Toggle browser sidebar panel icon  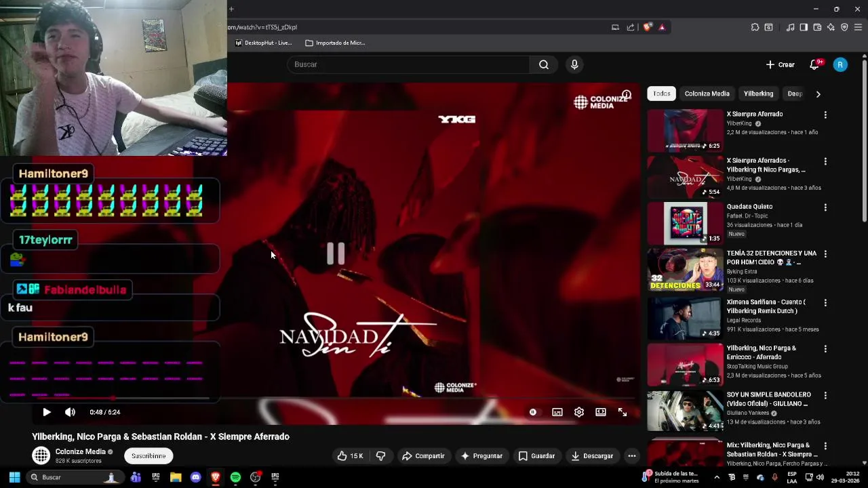(804, 27)
